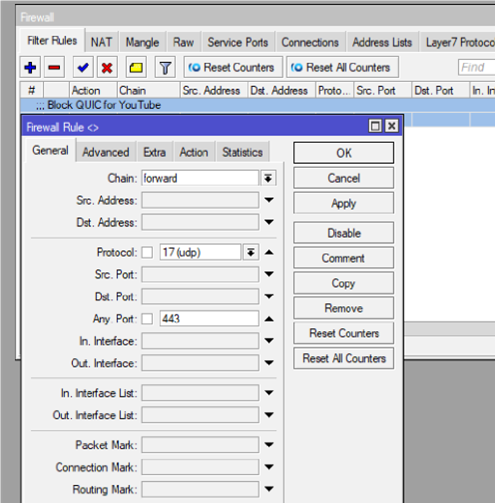Sort by Dst. Port column header
The height and width of the screenshot is (503, 495).
(440, 90)
